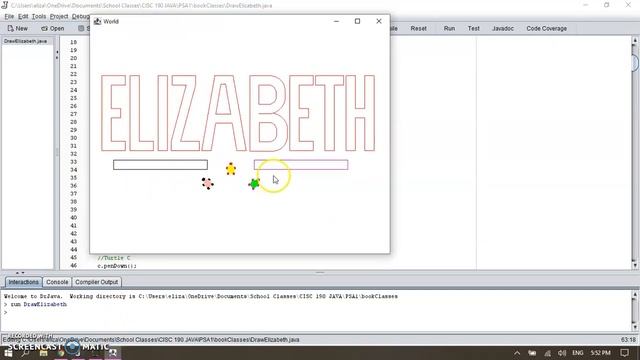Click line number 33 in editor gutter
The image size is (640, 360).
(x=73, y=162)
